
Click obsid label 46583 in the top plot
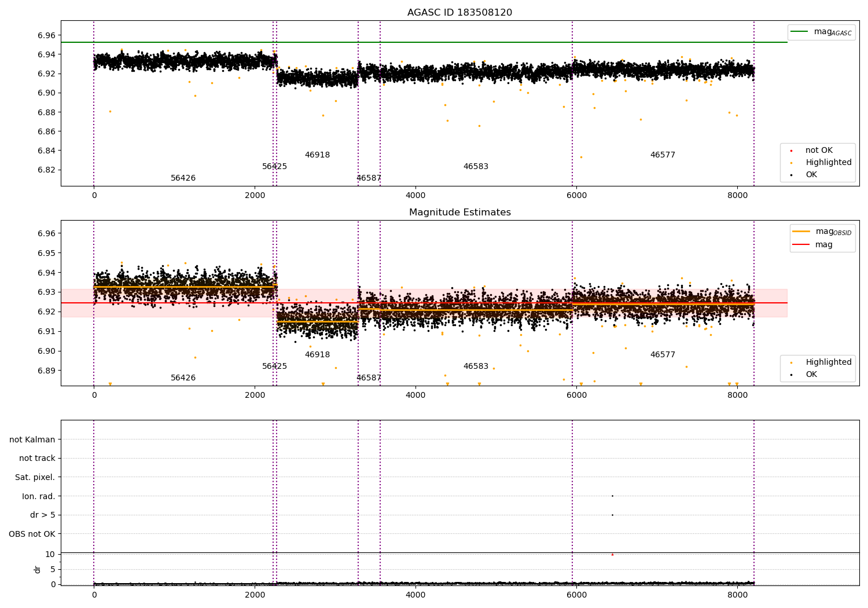pos(476,167)
